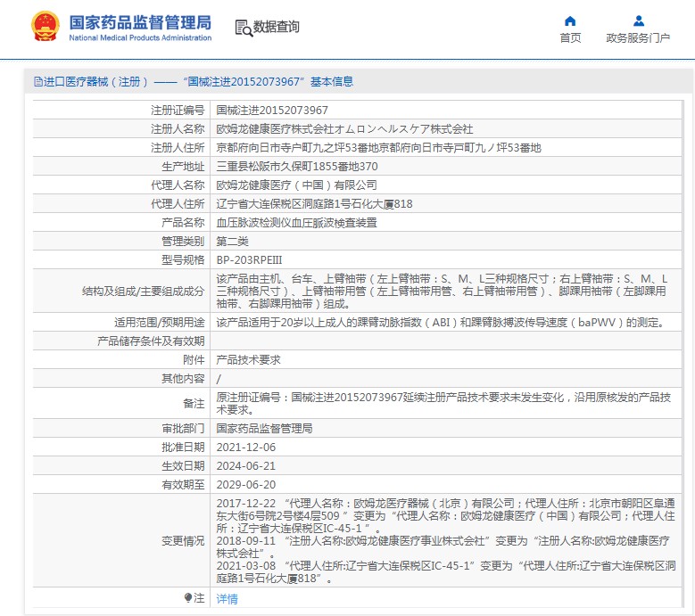Open the 政务服务门户 link

click(638, 37)
